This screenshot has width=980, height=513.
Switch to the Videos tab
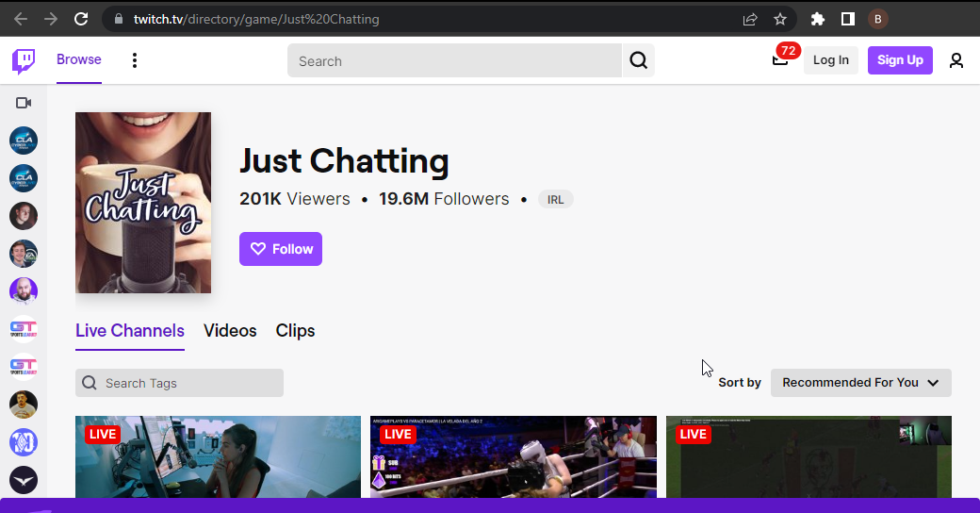pyautogui.click(x=230, y=331)
